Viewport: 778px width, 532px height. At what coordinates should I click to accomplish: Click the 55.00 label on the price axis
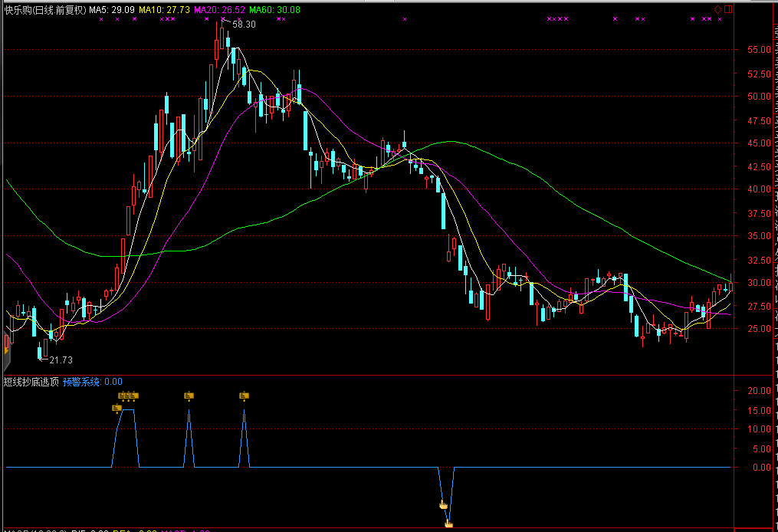click(760, 50)
